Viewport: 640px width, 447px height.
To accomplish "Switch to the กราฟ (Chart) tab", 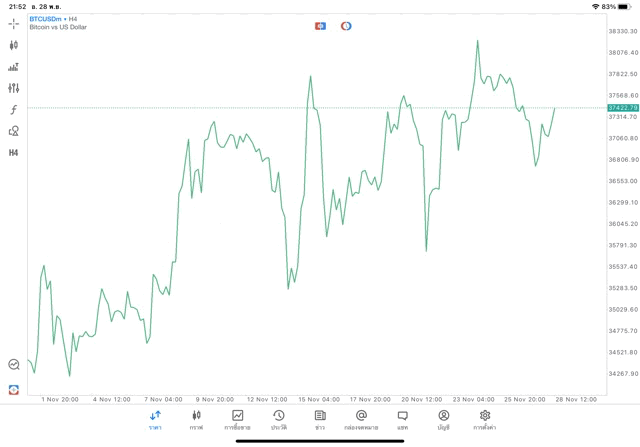I will (x=197, y=419).
